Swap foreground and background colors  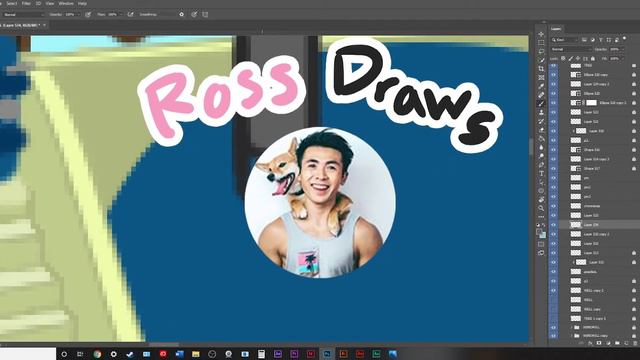[x=544, y=225]
